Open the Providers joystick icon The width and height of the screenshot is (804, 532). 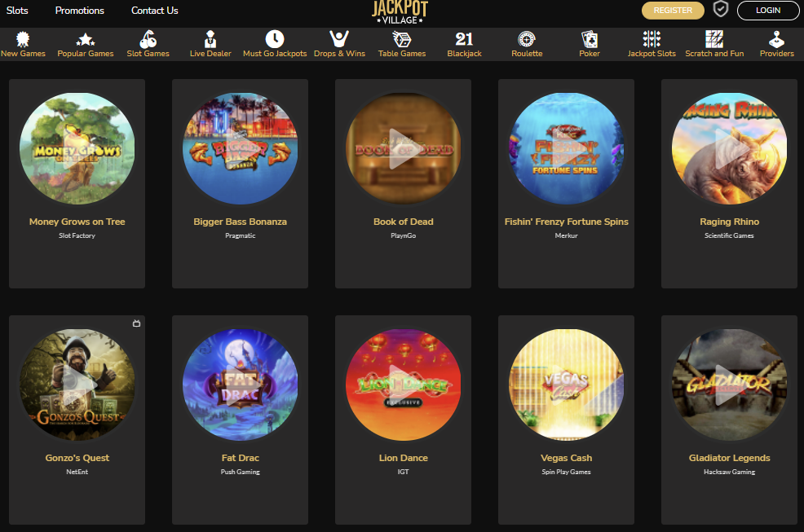pos(777,39)
